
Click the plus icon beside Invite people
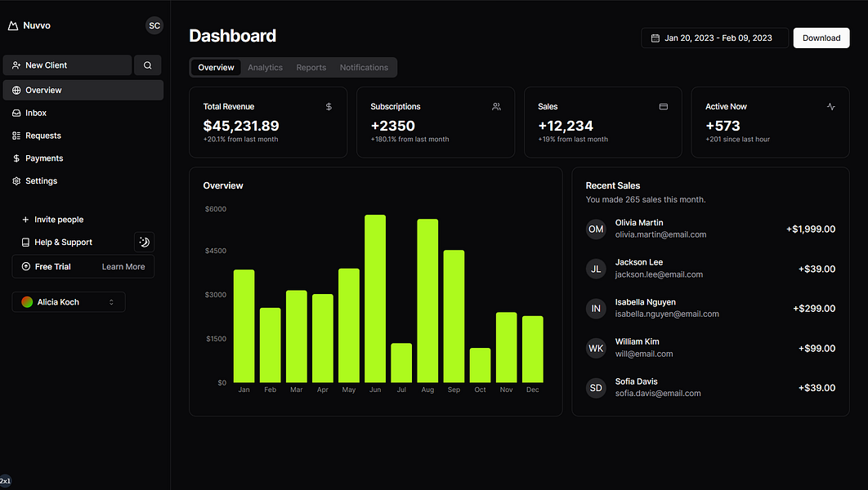point(25,220)
